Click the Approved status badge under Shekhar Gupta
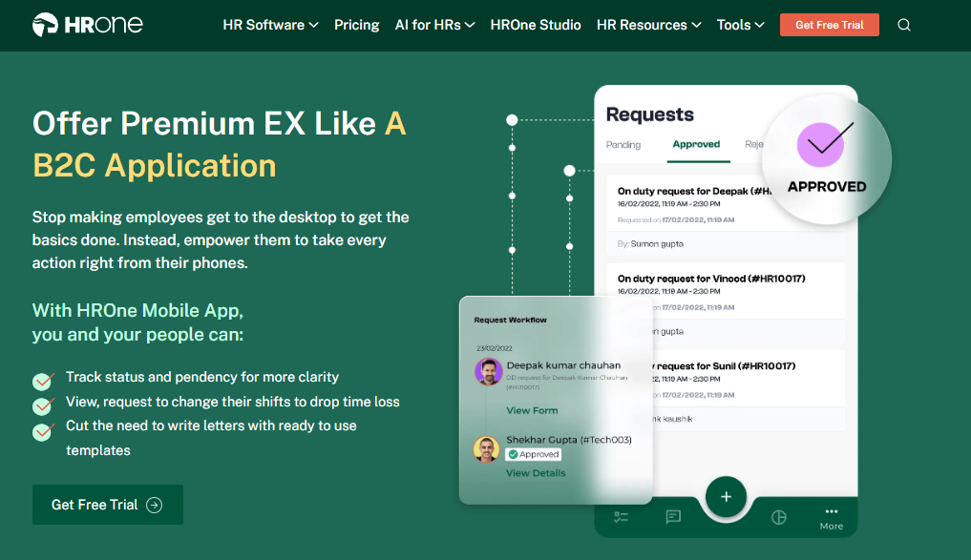 coord(533,454)
